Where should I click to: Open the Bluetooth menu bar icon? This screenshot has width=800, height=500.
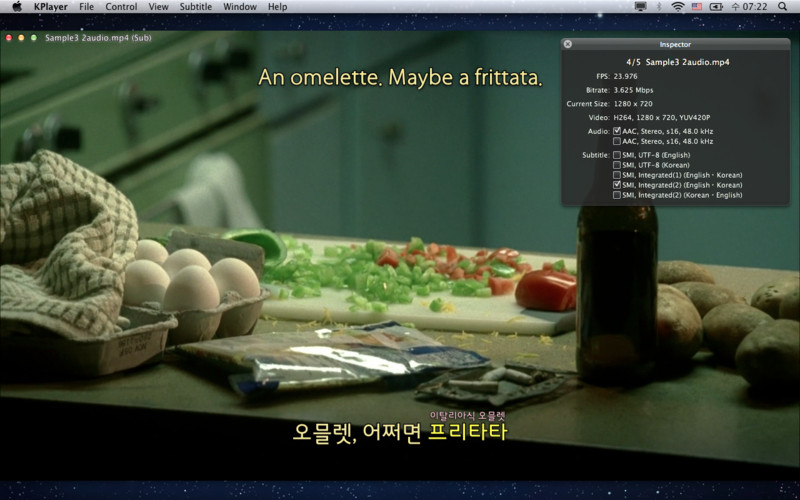pyautogui.click(x=659, y=7)
